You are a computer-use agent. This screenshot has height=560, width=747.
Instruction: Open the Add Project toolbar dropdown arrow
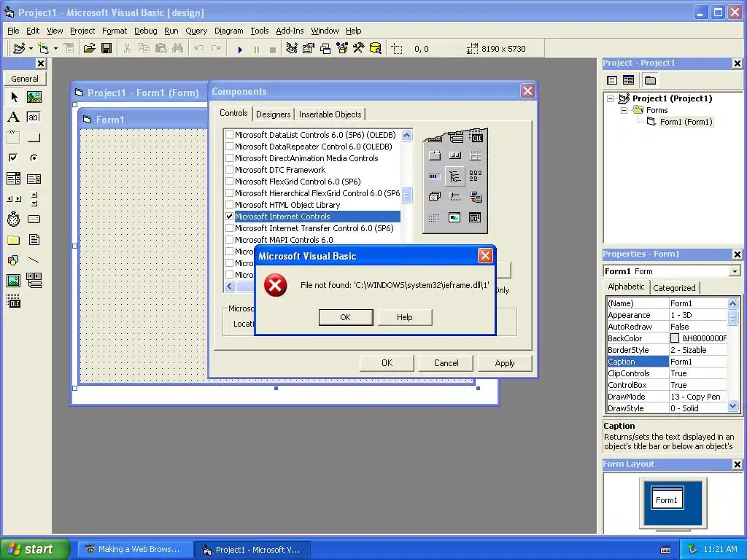pyautogui.click(x=31, y=48)
